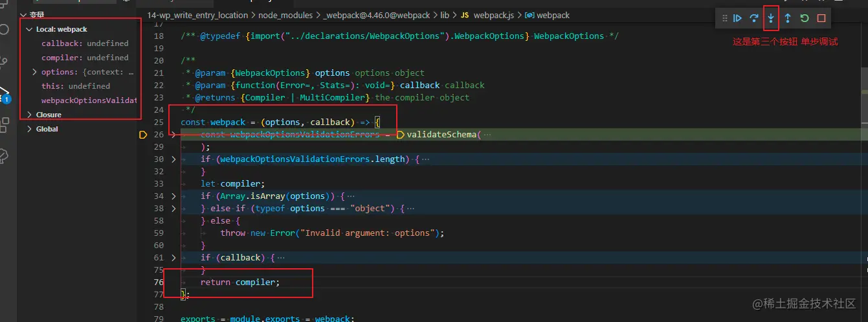Select the webpackOptionsValidat… variable row
This screenshot has width=868, height=322.
[x=89, y=100]
